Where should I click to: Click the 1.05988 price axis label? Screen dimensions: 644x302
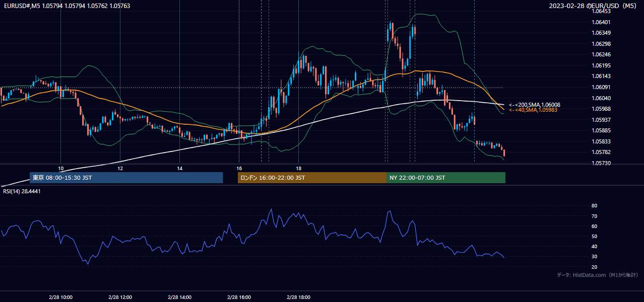click(x=601, y=109)
